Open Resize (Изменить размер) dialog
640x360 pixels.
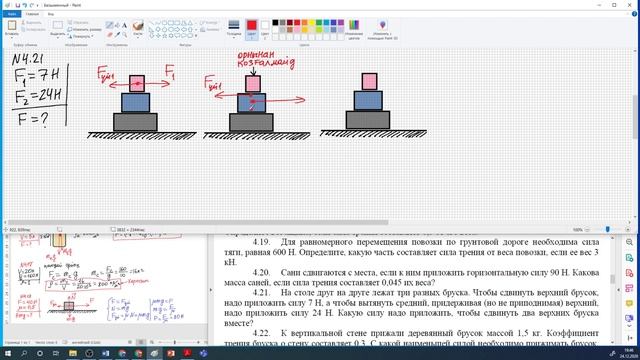click(84, 29)
